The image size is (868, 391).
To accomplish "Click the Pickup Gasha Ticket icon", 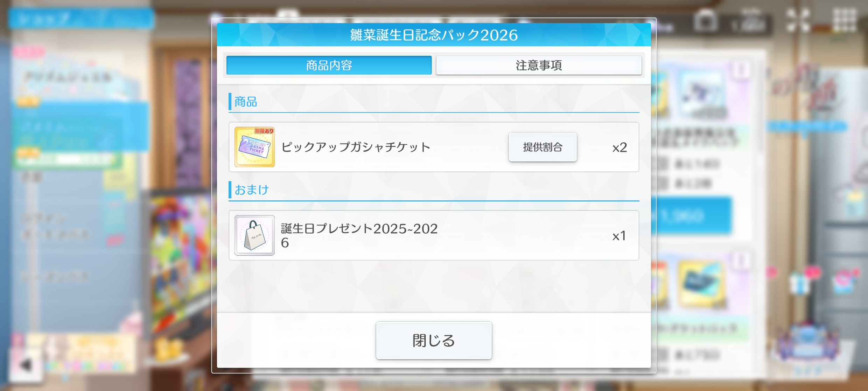I will click(x=254, y=147).
